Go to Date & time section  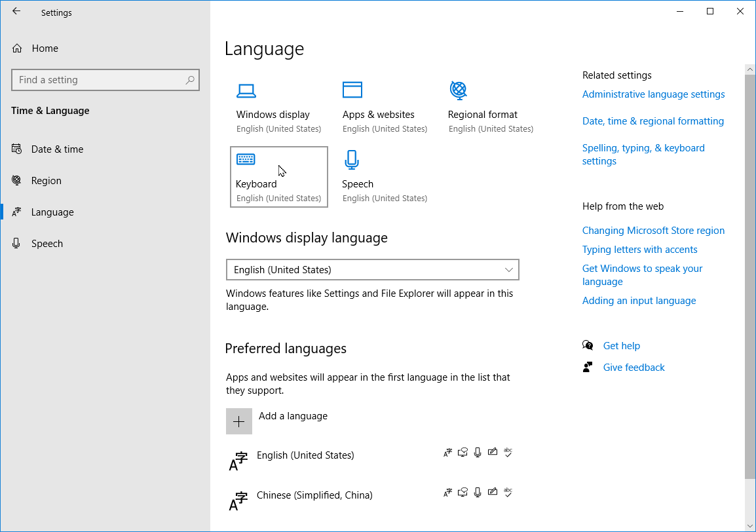click(57, 149)
